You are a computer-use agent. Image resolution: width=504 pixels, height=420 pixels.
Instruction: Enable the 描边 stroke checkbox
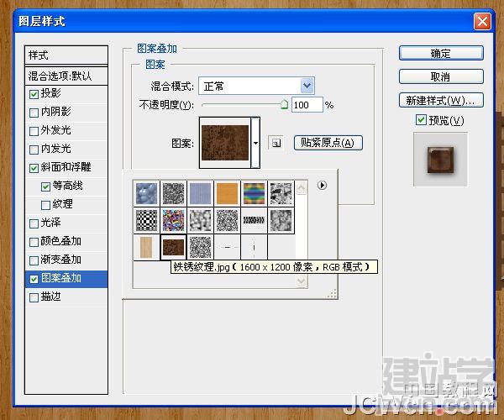coord(34,297)
